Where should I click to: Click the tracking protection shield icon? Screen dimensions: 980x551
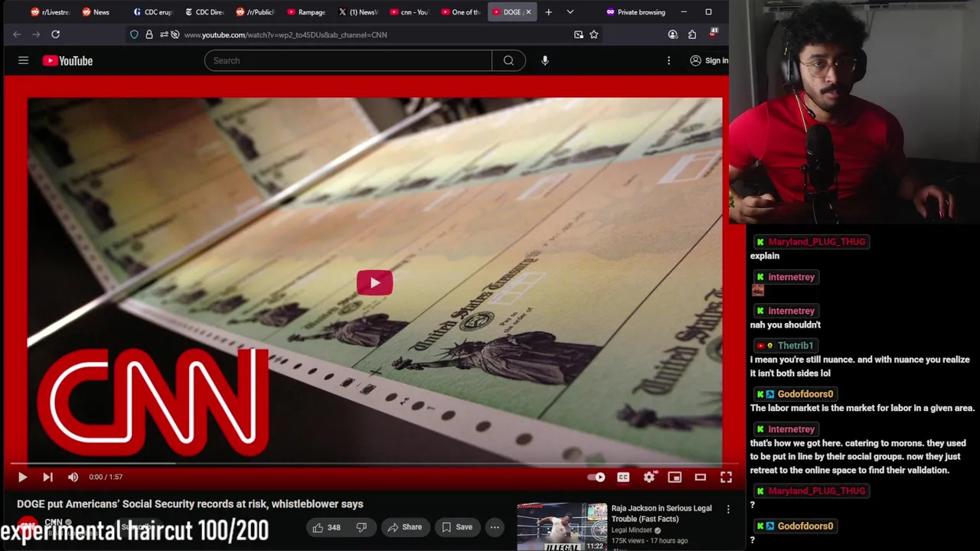coord(134,34)
